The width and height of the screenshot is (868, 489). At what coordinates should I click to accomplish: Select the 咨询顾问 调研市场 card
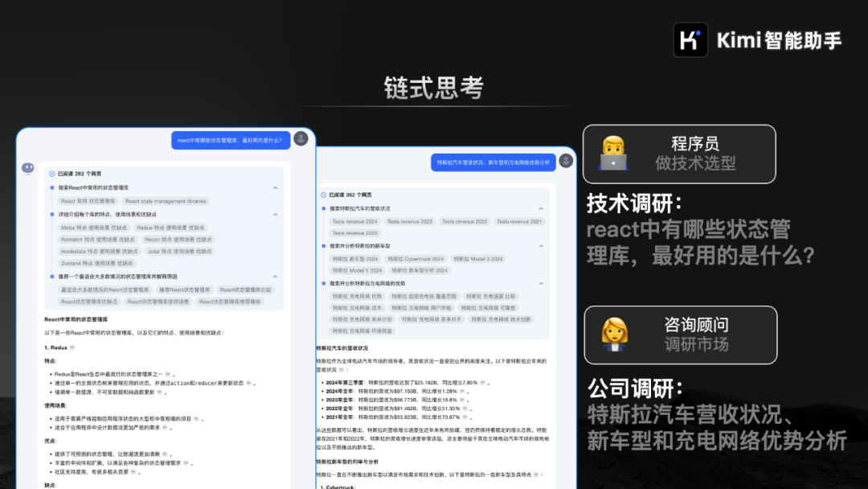click(x=681, y=335)
